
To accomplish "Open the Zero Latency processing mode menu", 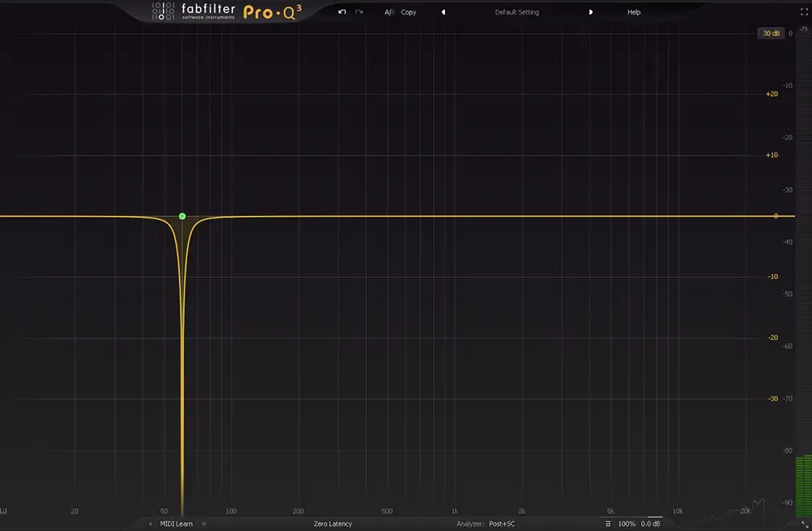I will pos(332,524).
